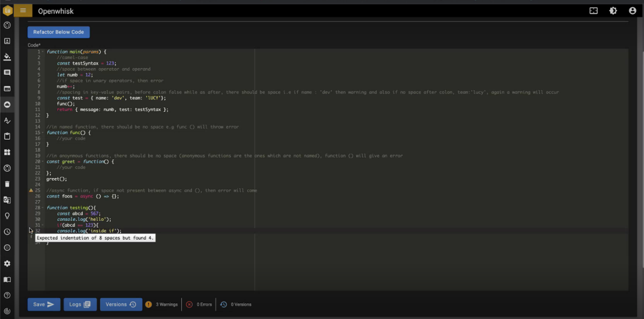Toggle the brightness theme icon
Screen dimensions: 644x319
click(613, 11)
